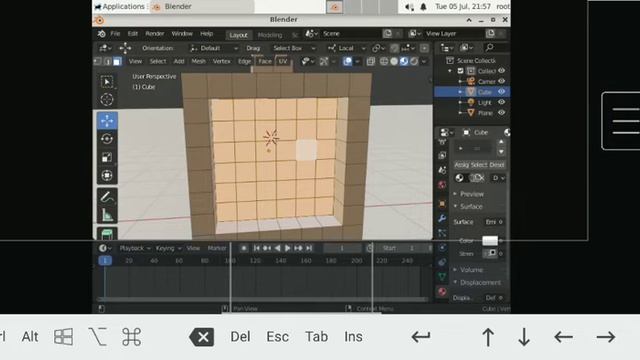Click the outliner search magnifier
640x360 pixels.
tap(489, 48)
